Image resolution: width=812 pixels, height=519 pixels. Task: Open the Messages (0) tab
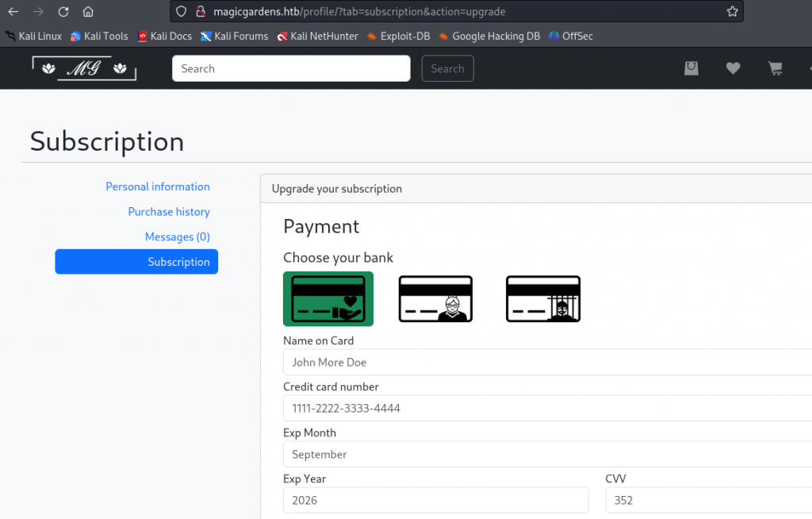[x=177, y=237]
